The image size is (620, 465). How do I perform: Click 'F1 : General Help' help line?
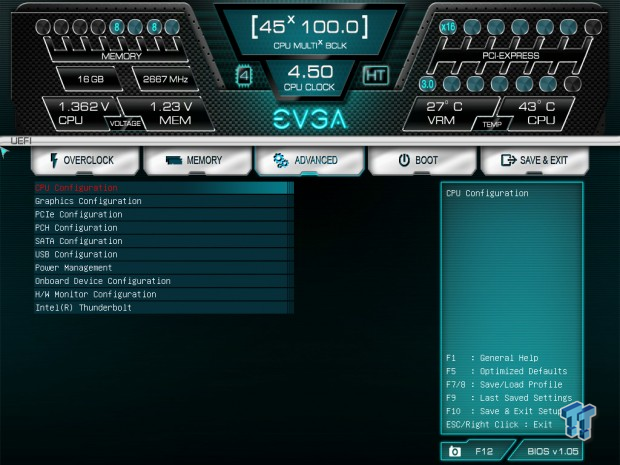[x=492, y=358]
